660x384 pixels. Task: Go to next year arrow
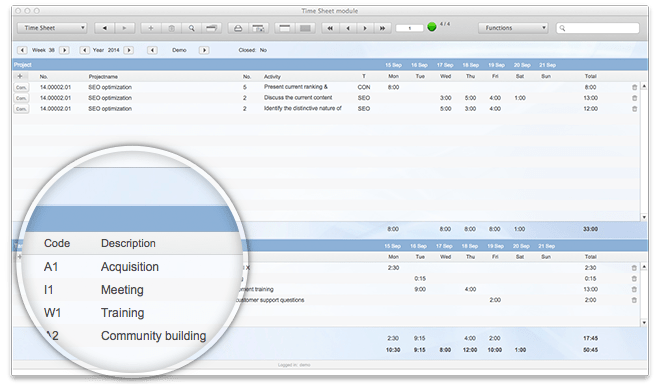coord(129,50)
